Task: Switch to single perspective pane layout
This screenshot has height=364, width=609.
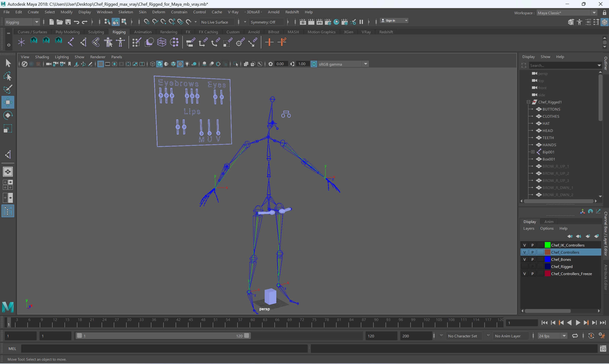Action: point(8,171)
